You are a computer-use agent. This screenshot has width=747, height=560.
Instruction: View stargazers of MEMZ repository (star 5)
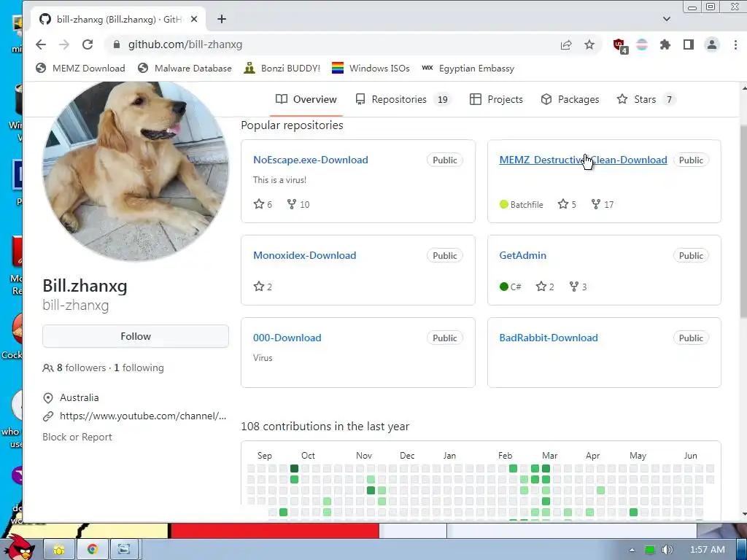click(x=567, y=204)
